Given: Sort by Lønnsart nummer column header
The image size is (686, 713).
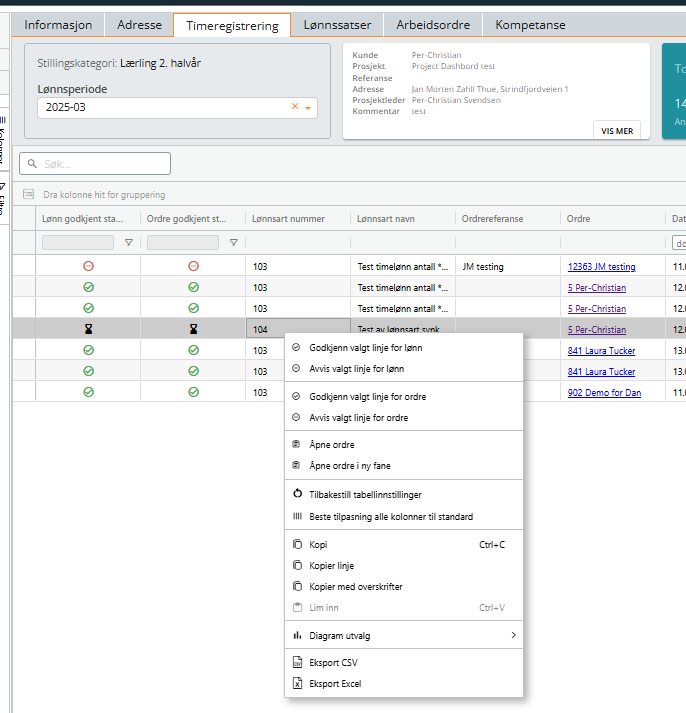Looking at the screenshot, I should pos(288,219).
